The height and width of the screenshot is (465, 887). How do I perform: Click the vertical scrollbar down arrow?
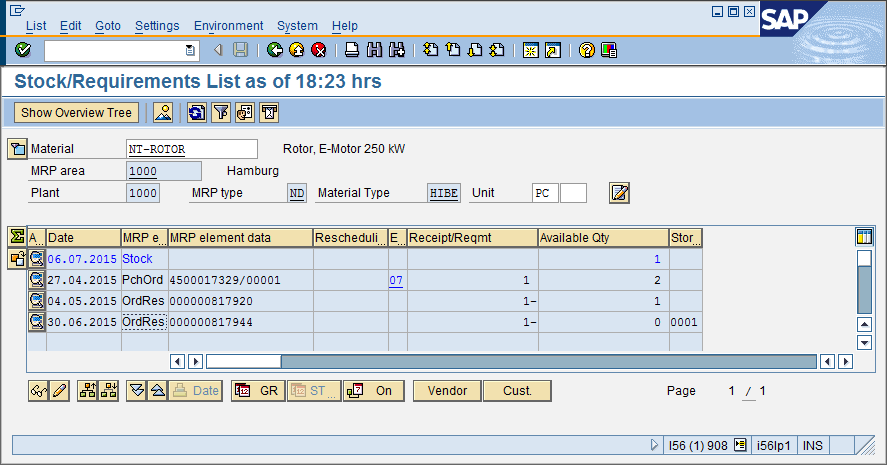pyautogui.click(x=864, y=342)
